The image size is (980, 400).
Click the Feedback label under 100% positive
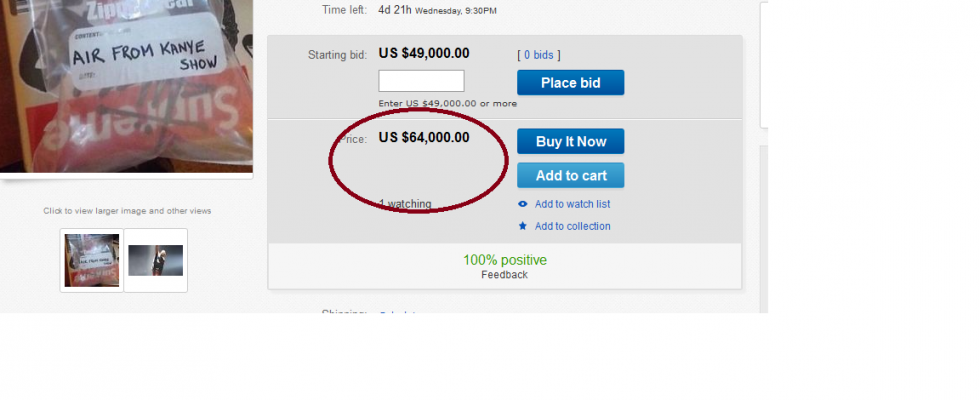tap(504, 274)
